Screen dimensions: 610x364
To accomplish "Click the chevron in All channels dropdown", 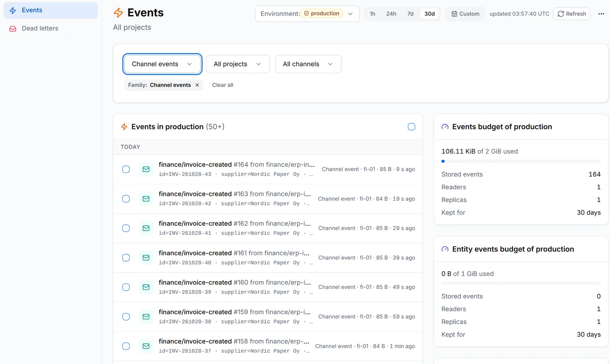I will coord(330,64).
